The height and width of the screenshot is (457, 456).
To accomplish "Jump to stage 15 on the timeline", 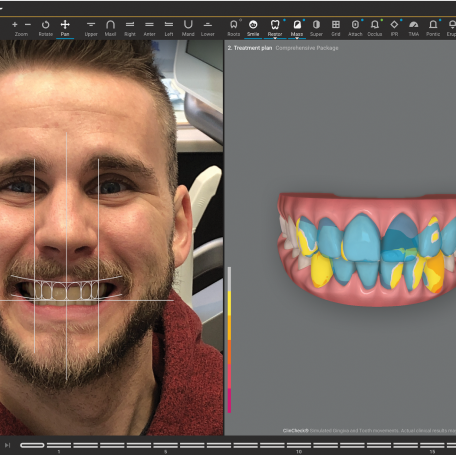I will (432, 445).
